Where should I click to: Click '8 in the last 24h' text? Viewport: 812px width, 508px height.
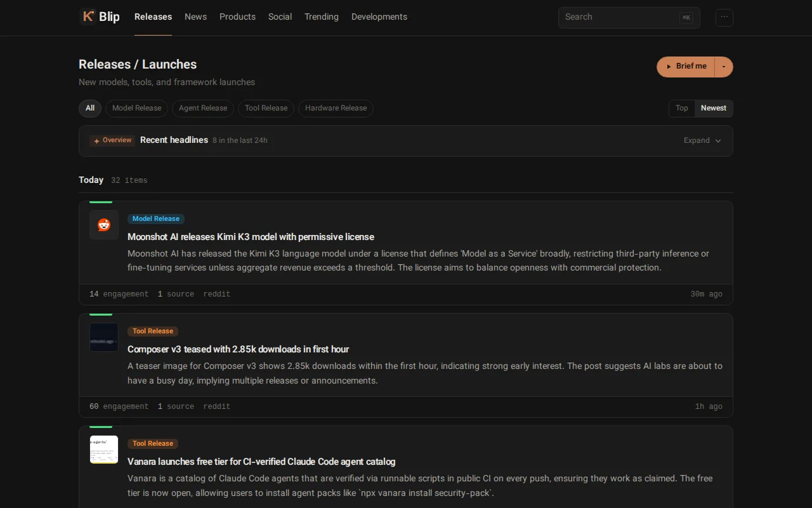point(240,141)
